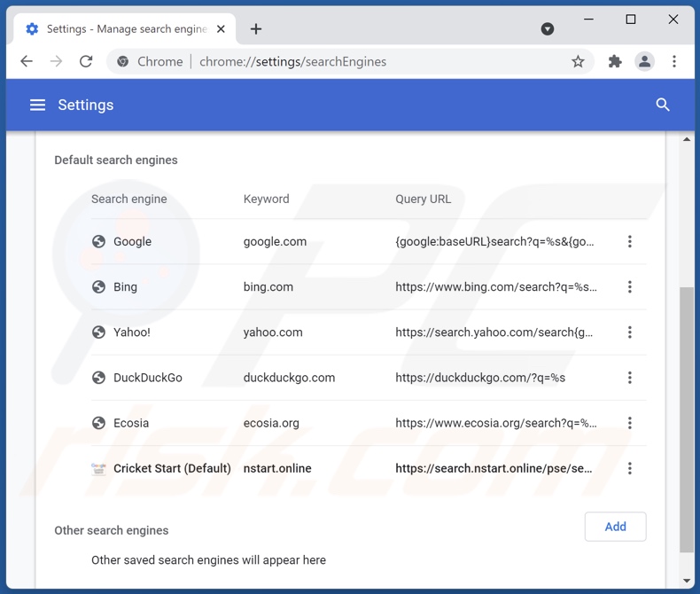Click the 'Ecosia' search engine name
Image resolution: width=700 pixels, height=594 pixels.
coord(131,423)
